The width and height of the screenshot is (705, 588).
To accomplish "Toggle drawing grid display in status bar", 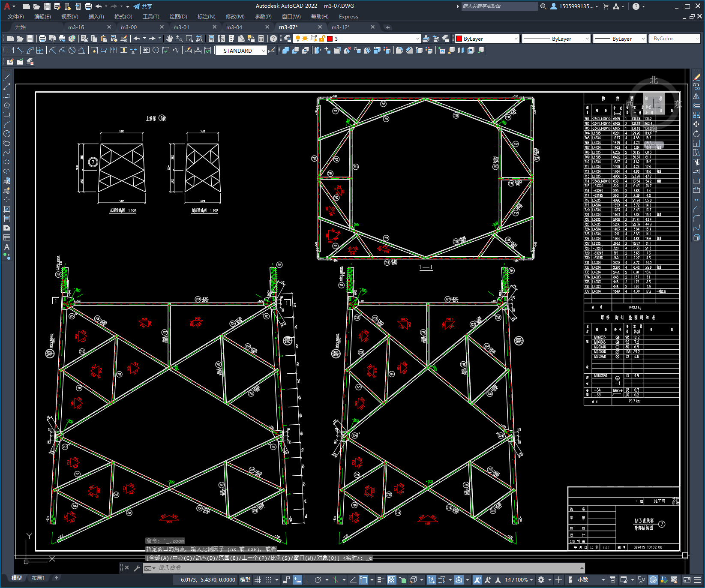I will coord(258,580).
